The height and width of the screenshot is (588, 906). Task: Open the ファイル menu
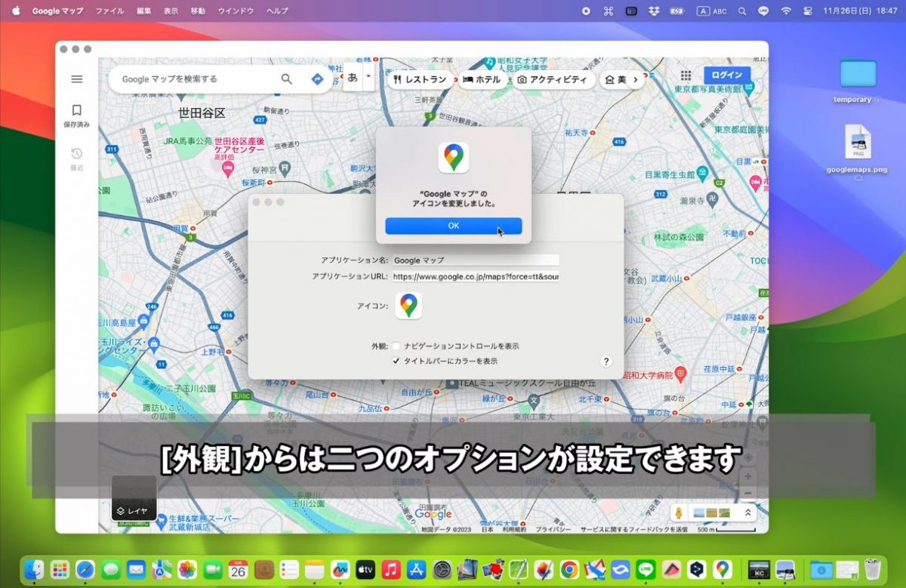110,11
